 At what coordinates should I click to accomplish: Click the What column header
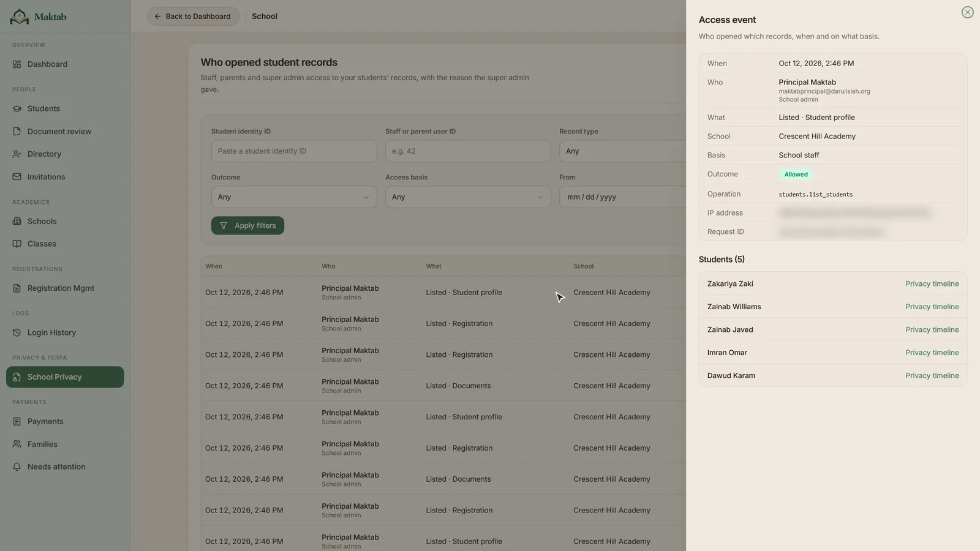coord(434,266)
